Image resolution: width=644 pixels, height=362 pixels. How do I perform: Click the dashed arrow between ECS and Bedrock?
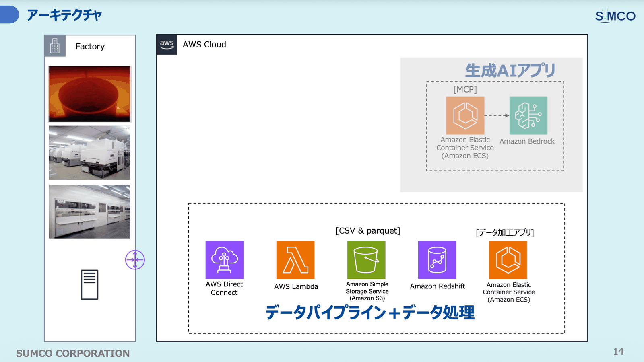497,115
